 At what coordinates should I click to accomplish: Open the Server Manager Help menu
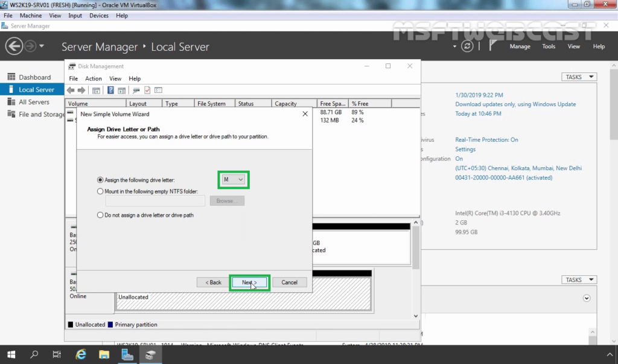599,46
